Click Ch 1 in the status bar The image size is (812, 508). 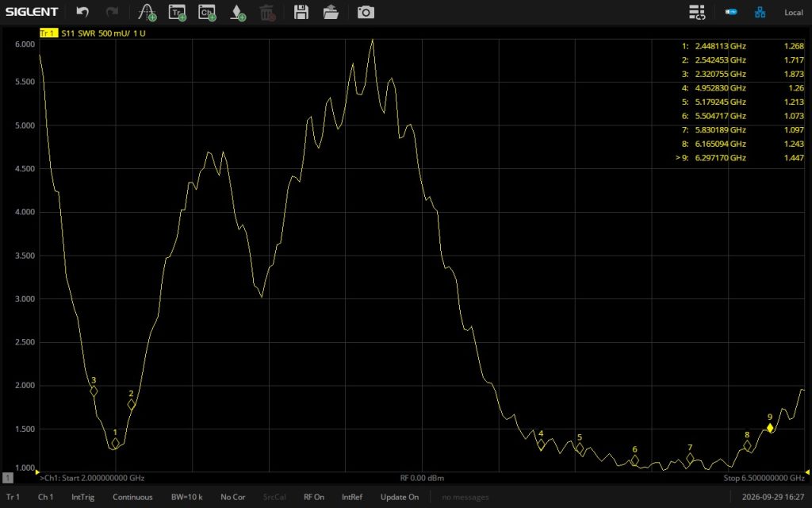(x=45, y=497)
